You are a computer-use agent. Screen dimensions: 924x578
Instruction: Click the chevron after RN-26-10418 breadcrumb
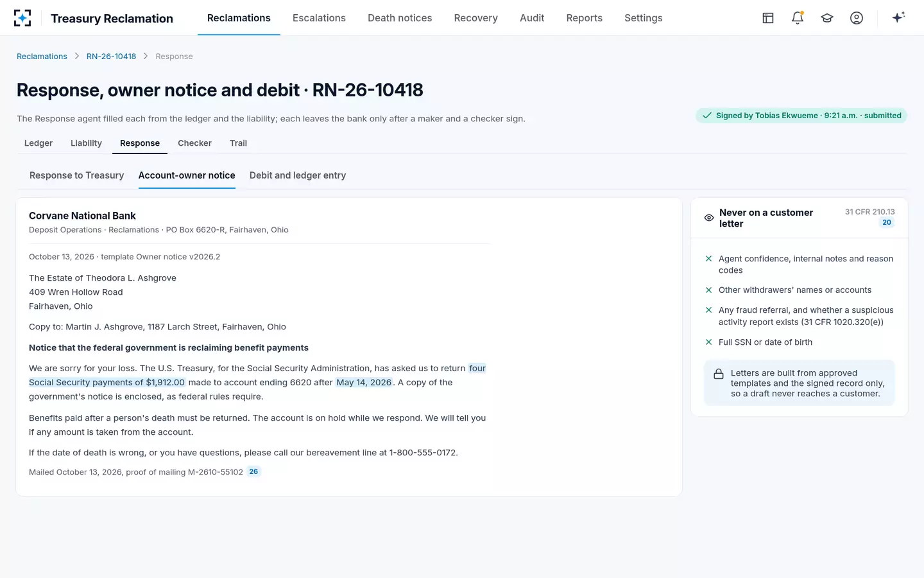click(146, 57)
